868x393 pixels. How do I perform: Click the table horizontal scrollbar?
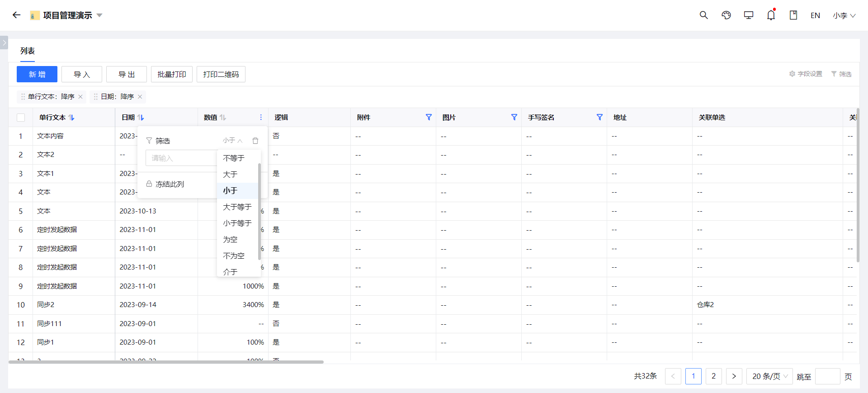166,362
